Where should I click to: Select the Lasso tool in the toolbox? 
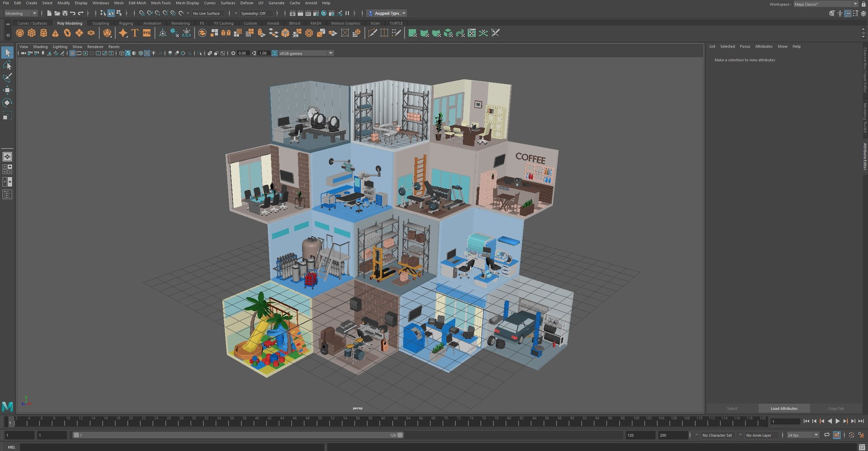tap(7, 65)
